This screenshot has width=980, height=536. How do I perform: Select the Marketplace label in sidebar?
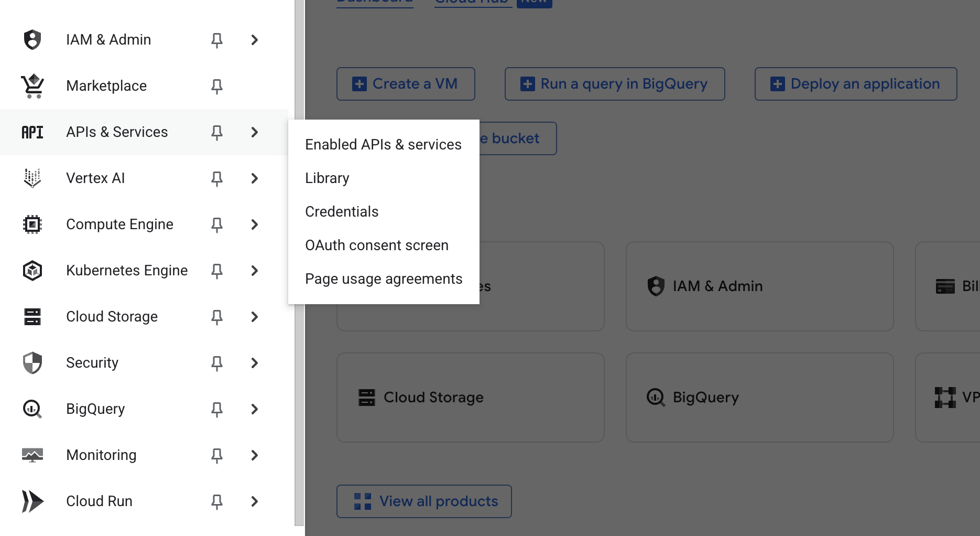click(x=106, y=86)
